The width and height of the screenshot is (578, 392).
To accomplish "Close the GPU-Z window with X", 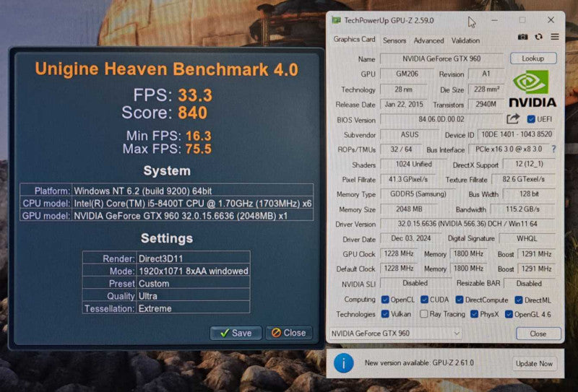I will pyautogui.click(x=551, y=20).
